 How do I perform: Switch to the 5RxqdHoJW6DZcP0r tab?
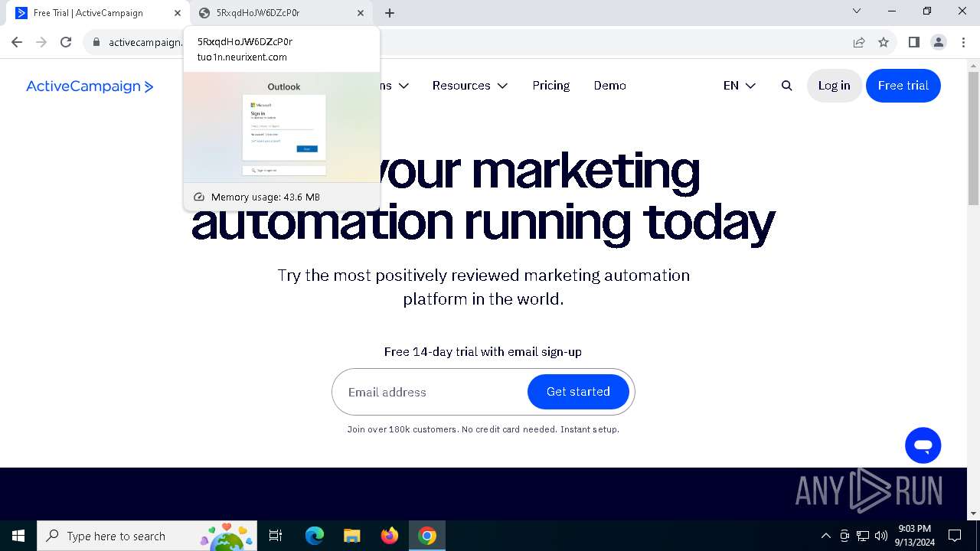pyautogui.click(x=280, y=13)
